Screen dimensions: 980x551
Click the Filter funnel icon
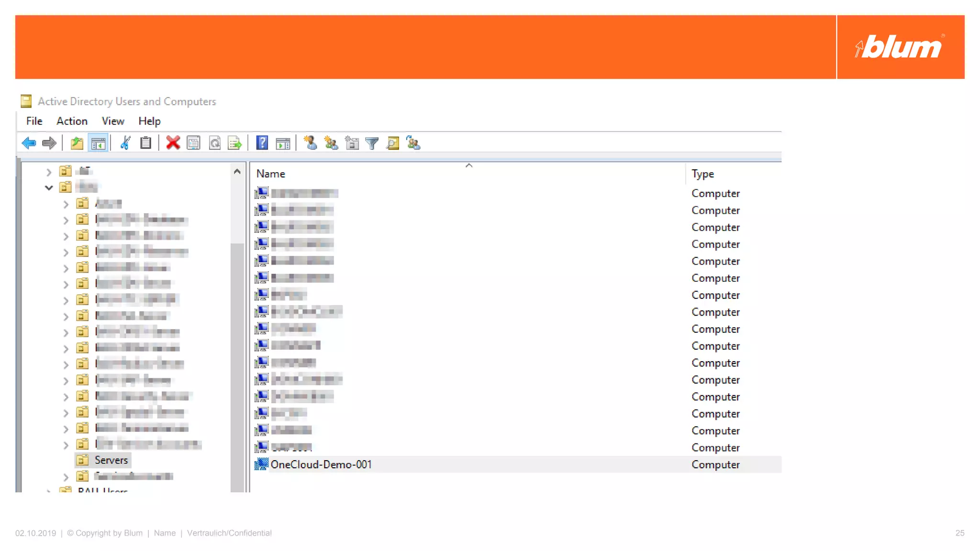(372, 143)
